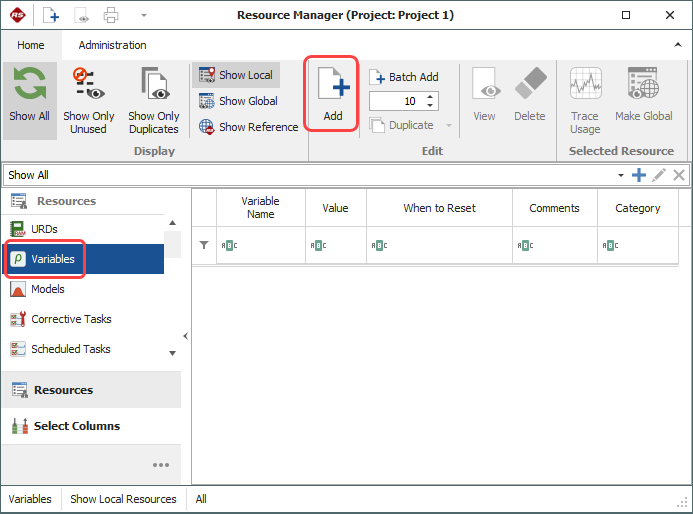
Task: Increase the batch add count spinner
Action: pyautogui.click(x=430, y=97)
